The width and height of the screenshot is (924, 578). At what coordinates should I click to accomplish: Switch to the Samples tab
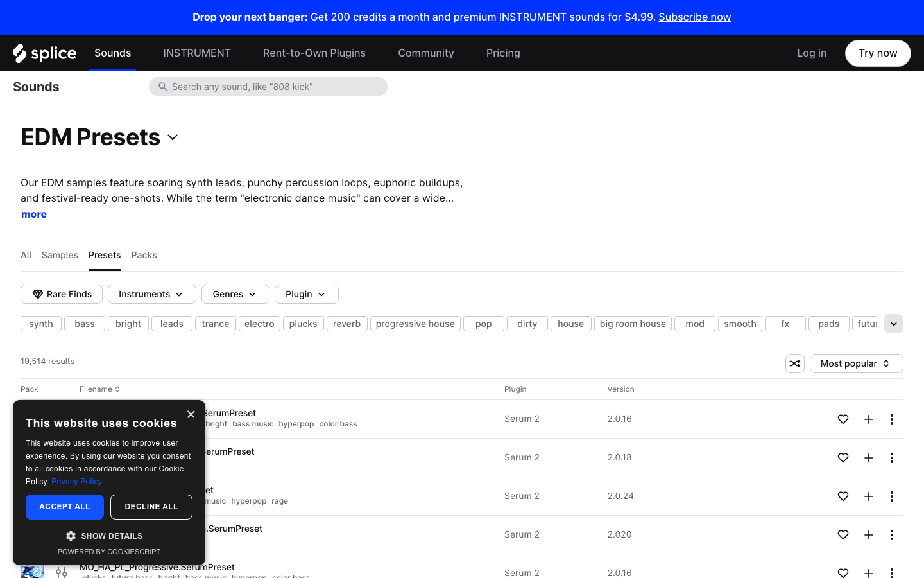[x=60, y=255]
